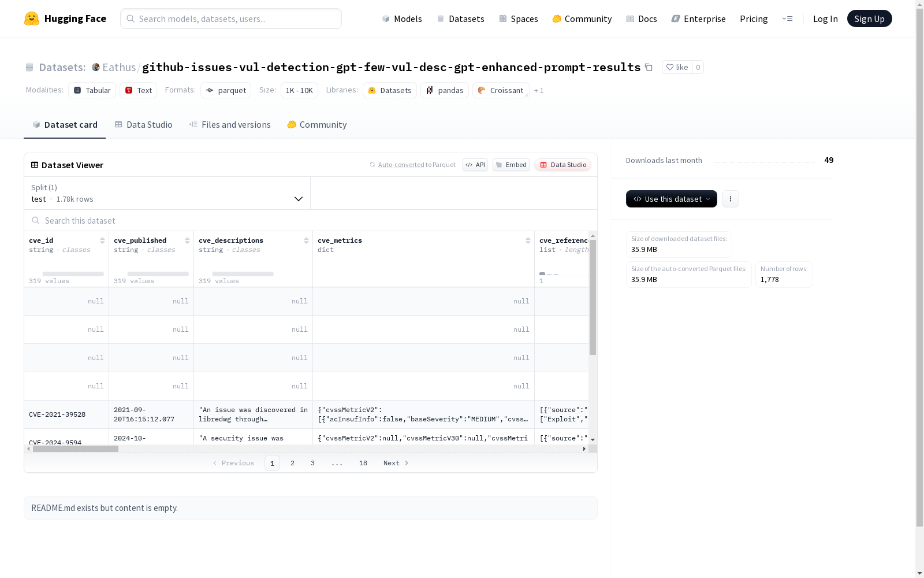Image resolution: width=924 pixels, height=578 pixels.
Task: Select the Text modality tag
Action: (139, 90)
